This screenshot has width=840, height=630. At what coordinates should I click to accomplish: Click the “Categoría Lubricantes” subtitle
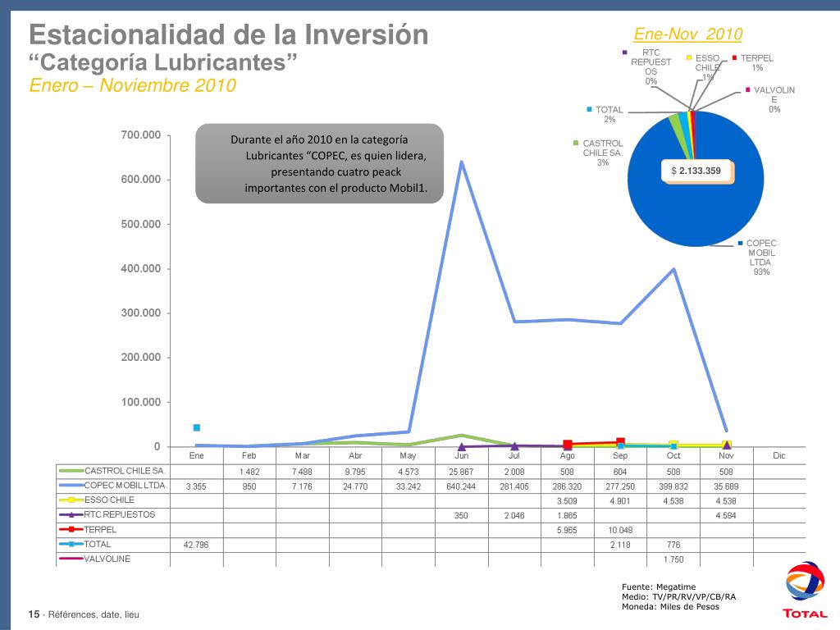[x=163, y=62]
